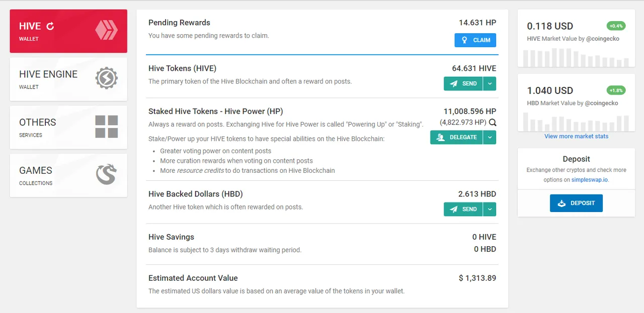Open the OTHERS Services tab
644x313 pixels.
[68, 128]
